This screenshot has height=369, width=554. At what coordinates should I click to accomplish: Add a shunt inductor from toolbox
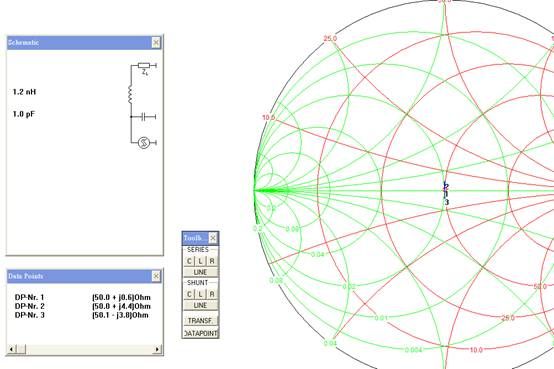[x=200, y=294]
